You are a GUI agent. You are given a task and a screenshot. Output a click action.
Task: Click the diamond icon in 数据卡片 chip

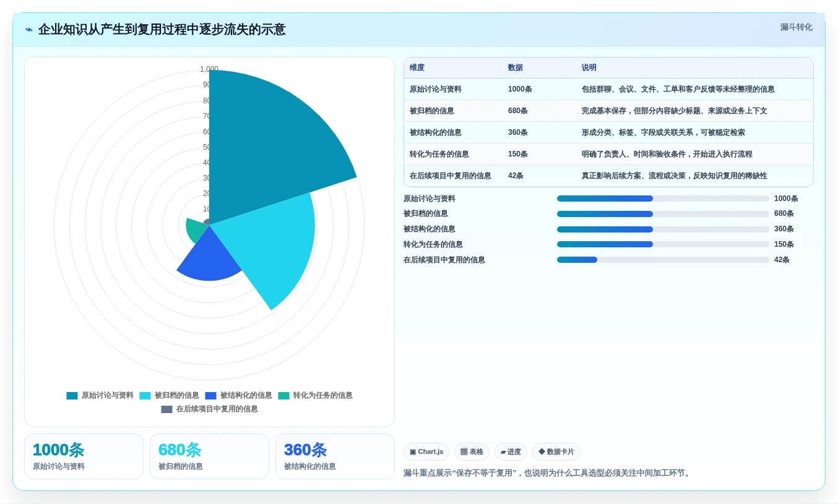(x=542, y=452)
